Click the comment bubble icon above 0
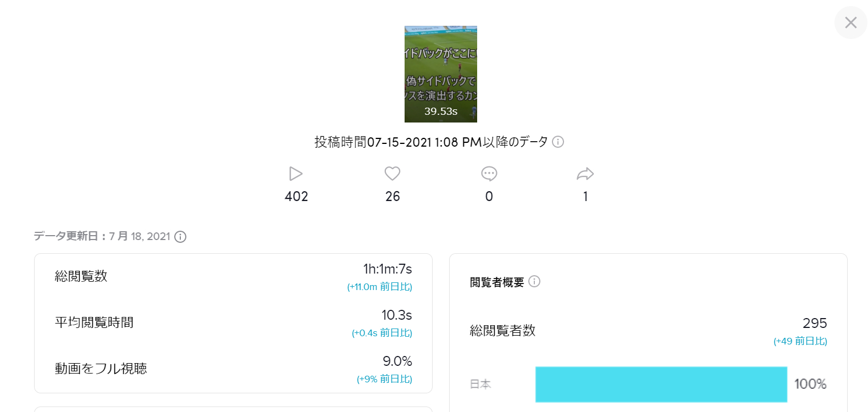 489,174
